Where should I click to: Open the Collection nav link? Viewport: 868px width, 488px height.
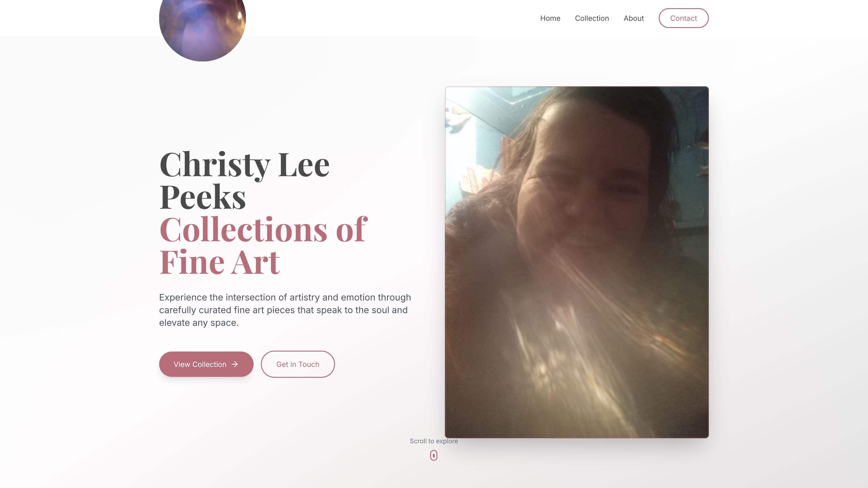coord(592,18)
